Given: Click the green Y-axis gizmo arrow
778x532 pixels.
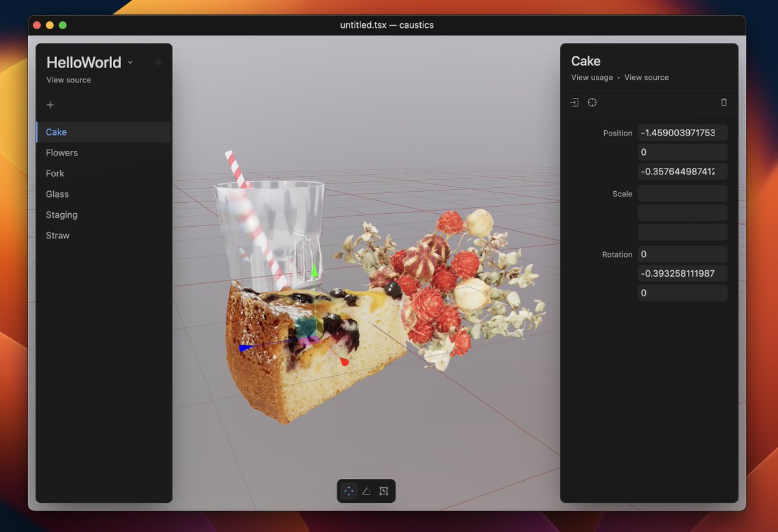Looking at the screenshot, I should coord(314,270).
